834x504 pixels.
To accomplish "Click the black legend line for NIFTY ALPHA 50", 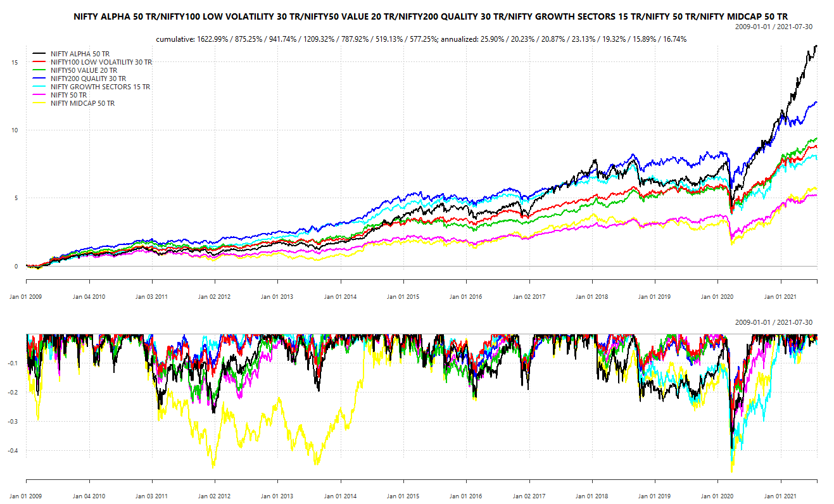I will coord(39,54).
